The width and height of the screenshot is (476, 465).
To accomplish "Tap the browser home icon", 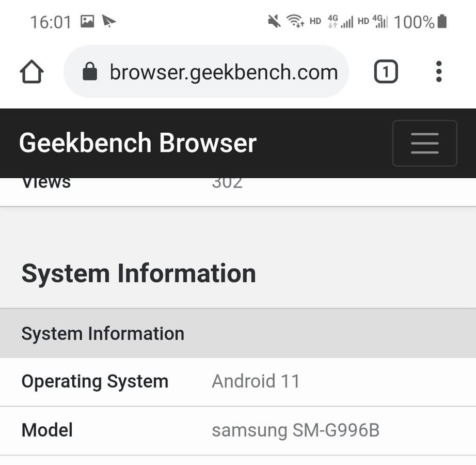I will point(31,72).
